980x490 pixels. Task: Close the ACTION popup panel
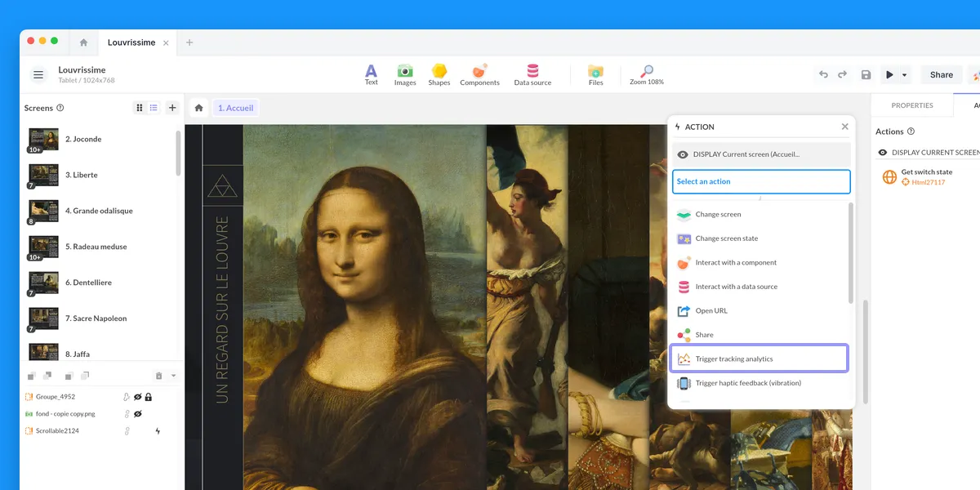click(x=845, y=127)
